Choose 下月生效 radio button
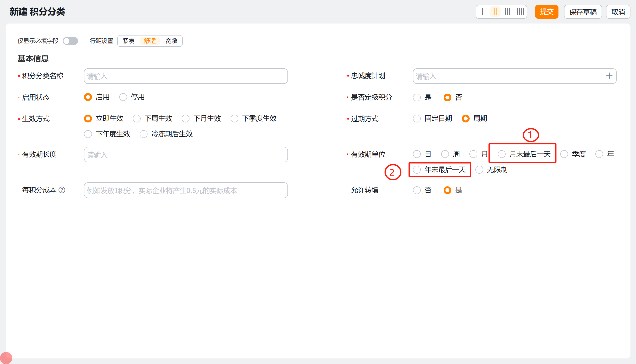The image size is (636, 364). (x=185, y=118)
